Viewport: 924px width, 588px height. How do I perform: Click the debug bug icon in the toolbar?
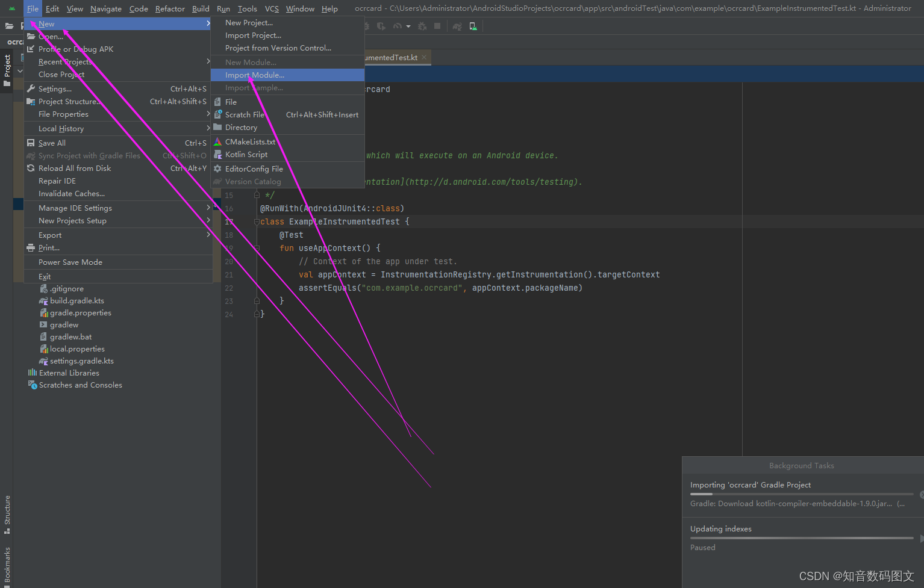coord(366,26)
